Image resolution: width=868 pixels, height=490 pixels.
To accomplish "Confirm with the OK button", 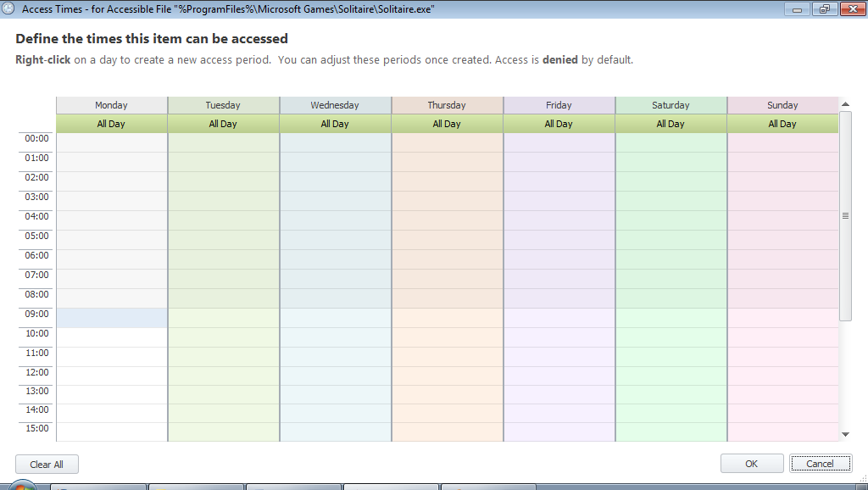I will click(752, 464).
